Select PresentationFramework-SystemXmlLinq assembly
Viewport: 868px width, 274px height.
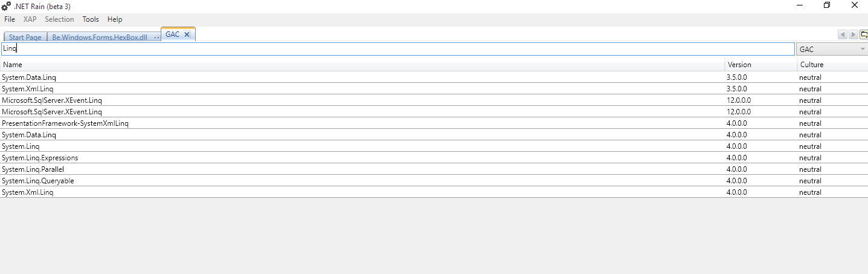pos(434,123)
